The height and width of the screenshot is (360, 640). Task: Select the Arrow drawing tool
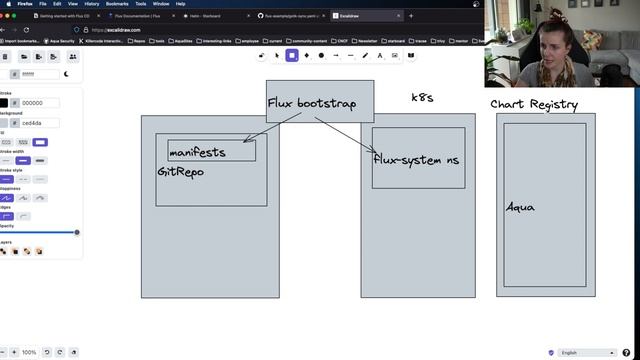point(336,56)
